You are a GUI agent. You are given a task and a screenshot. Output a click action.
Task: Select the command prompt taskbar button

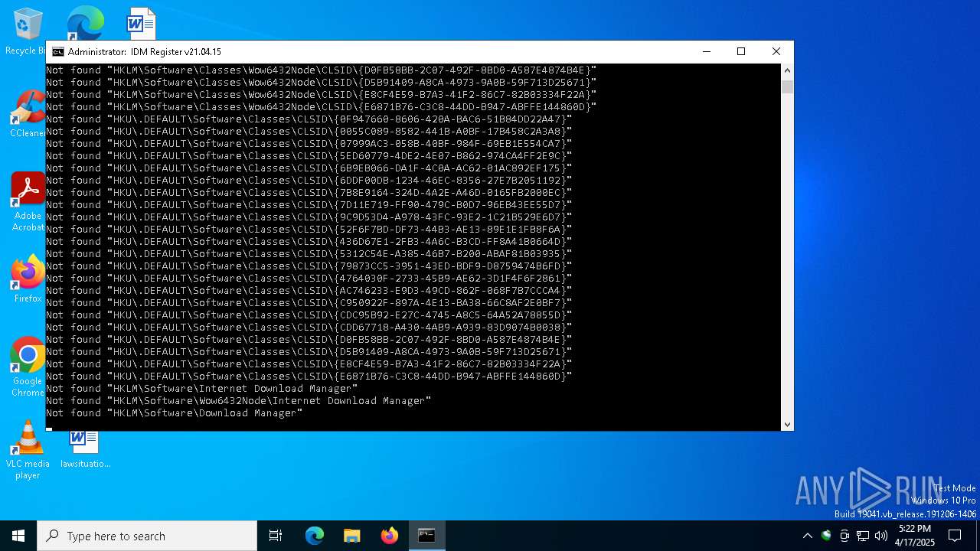point(426,536)
